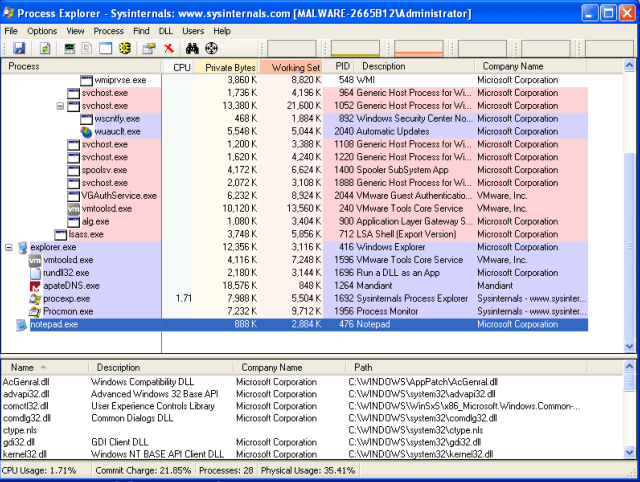
Task: Click the crosshair Find Window's Process icon
Action: click(x=211, y=48)
